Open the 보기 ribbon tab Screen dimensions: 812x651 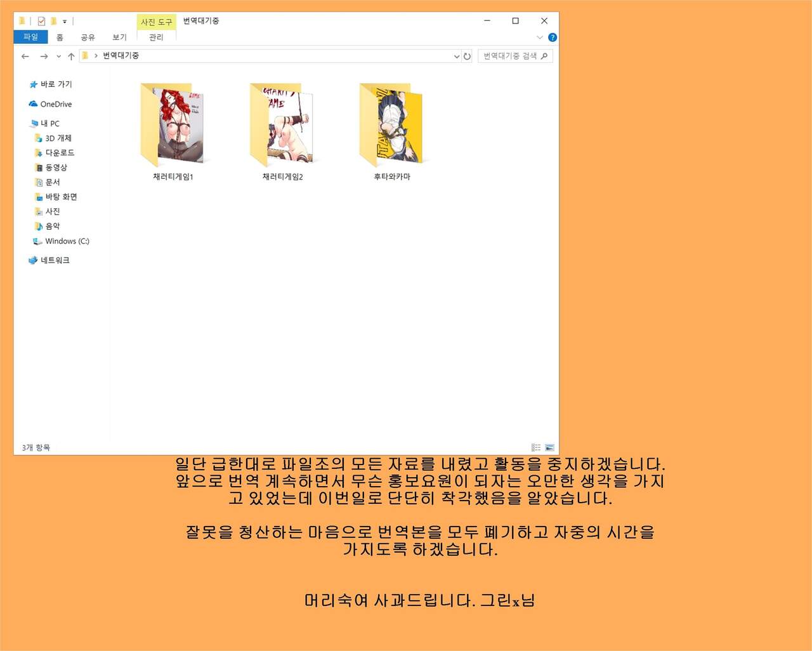tap(119, 37)
